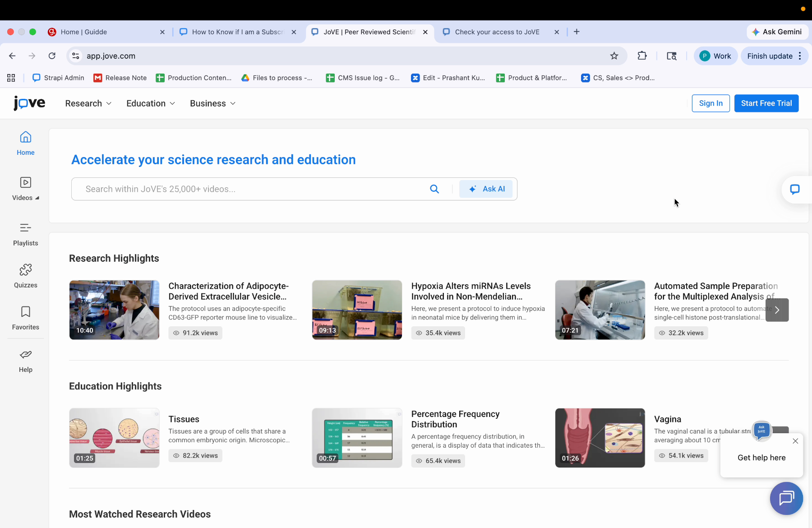Open the Education menu
The image size is (812, 528).
tap(150, 103)
